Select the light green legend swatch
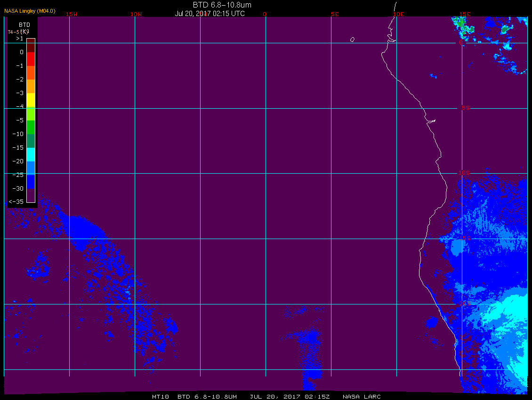 31,114
